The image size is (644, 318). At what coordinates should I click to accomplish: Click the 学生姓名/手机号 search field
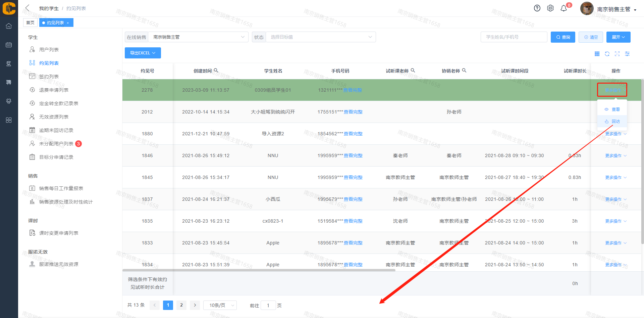[x=514, y=37]
